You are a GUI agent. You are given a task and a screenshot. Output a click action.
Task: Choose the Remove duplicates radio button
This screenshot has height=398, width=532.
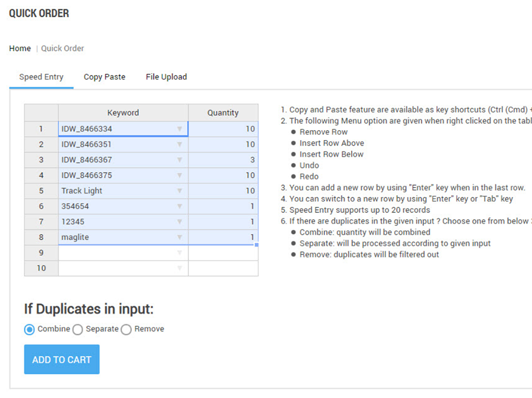pos(126,329)
